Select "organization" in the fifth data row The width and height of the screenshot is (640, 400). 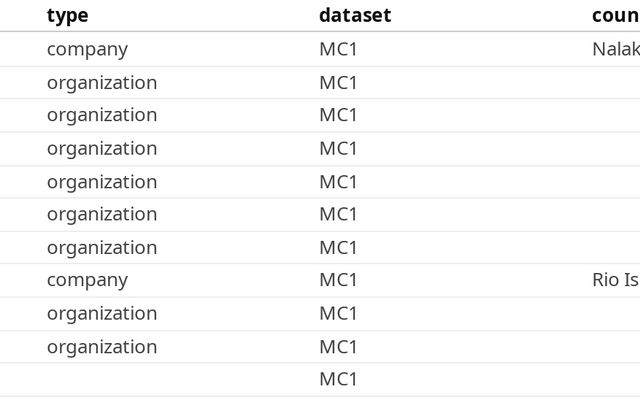pyautogui.click(x=102, y=181)
